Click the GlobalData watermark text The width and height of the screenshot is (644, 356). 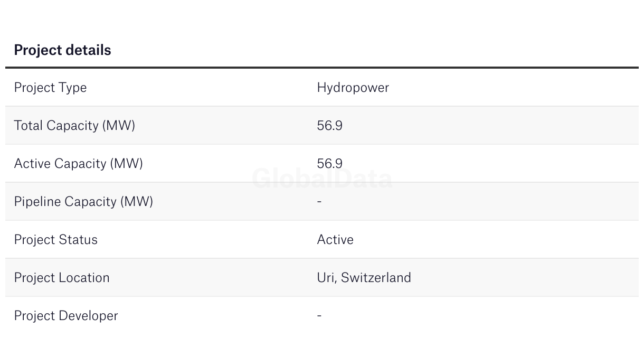click(322, 179)
